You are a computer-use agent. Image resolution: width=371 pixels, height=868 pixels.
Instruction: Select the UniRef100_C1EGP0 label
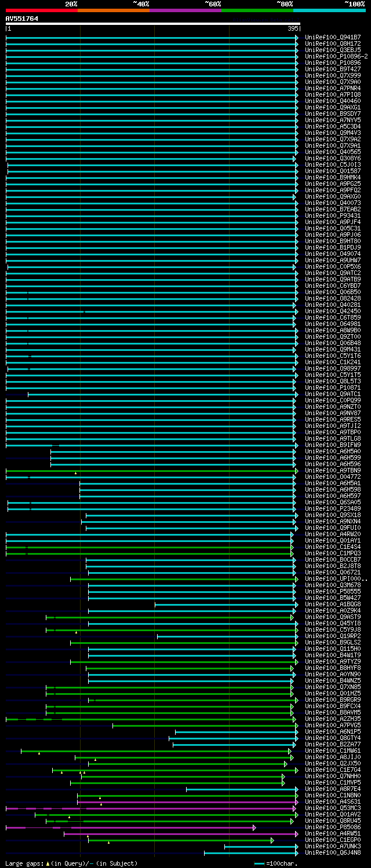pyautogui.click(x=333, y=840)
